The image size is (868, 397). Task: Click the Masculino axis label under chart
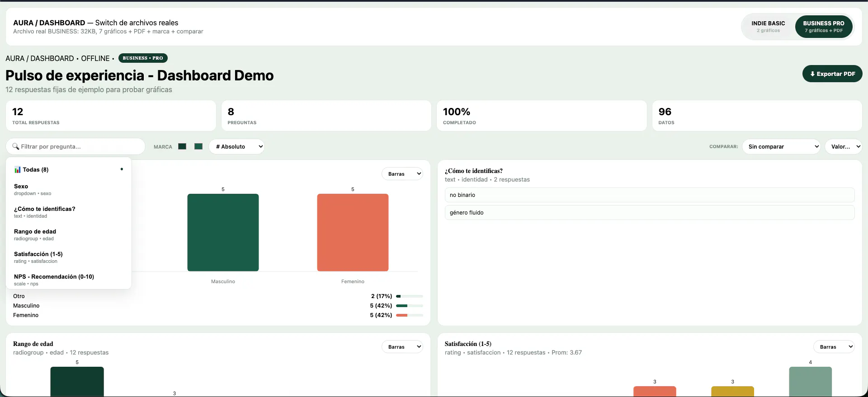[x=223, y=281]
